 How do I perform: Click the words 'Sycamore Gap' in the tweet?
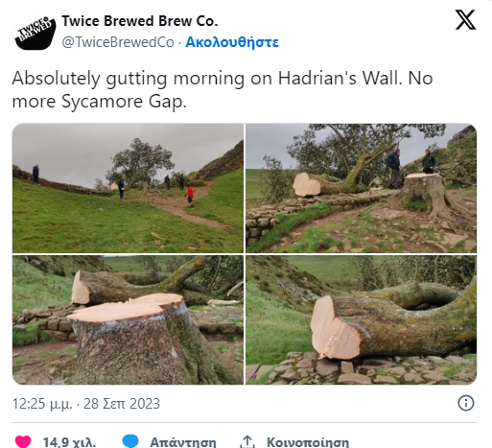pyautogui.click(x=124, y=102)
